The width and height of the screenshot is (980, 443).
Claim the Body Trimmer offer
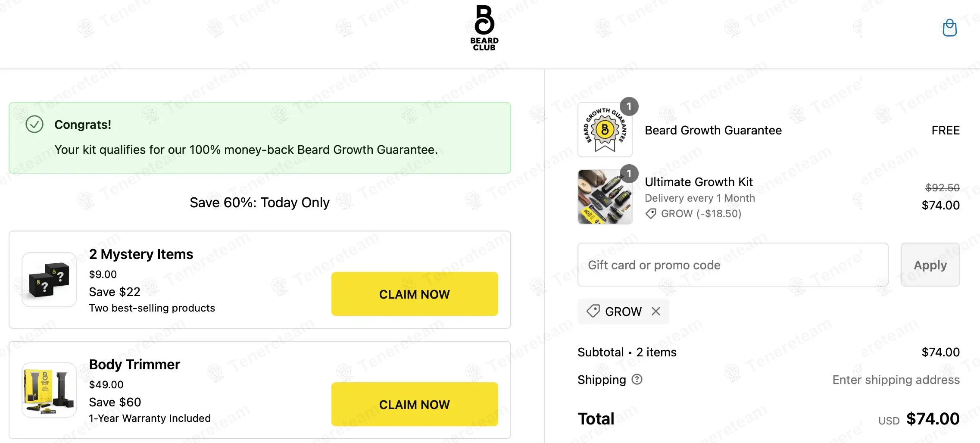pyautogui.click(x=414, y=404)
